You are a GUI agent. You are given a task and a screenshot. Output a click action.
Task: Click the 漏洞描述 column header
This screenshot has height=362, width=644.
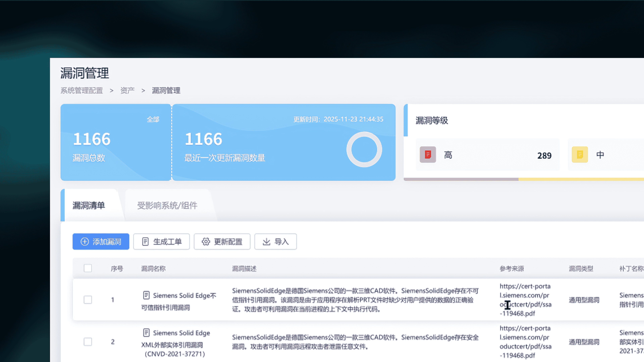(x=244, y=269)
